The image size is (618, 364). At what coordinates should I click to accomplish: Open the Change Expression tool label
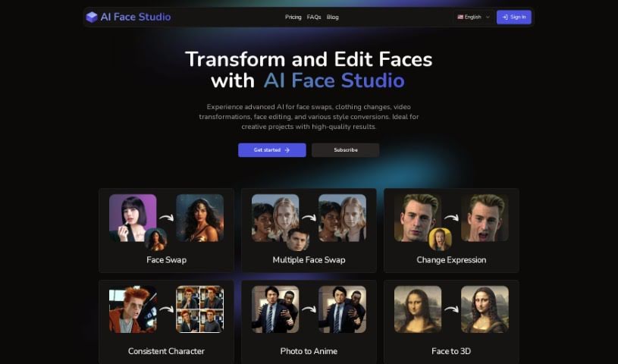pos(451,260)
